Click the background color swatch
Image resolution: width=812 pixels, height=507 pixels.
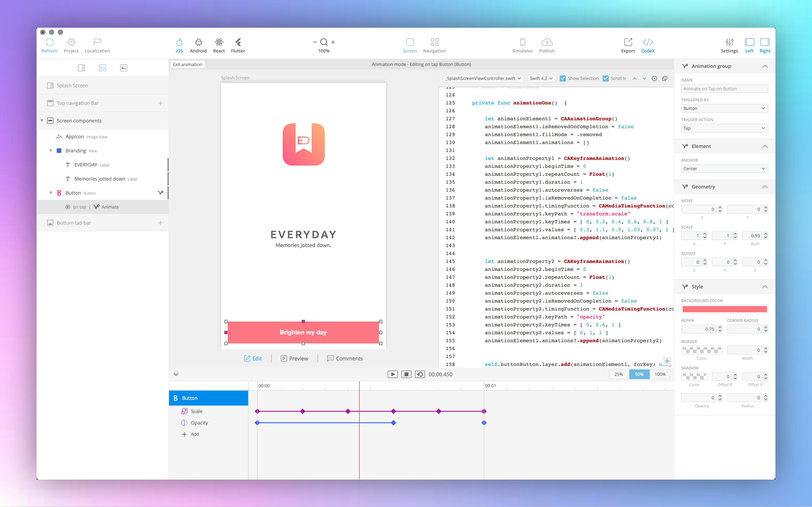[724, 309]
